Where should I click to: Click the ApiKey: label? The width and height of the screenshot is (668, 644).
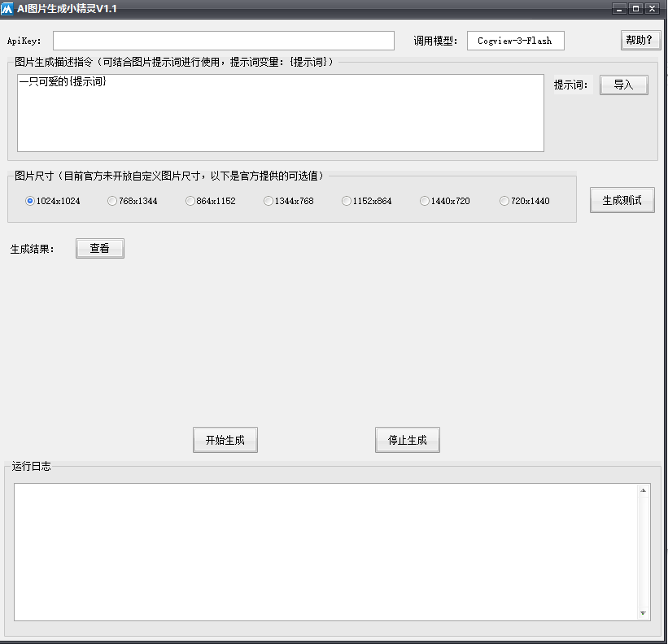pyautogui.click(x=24, y=41)
